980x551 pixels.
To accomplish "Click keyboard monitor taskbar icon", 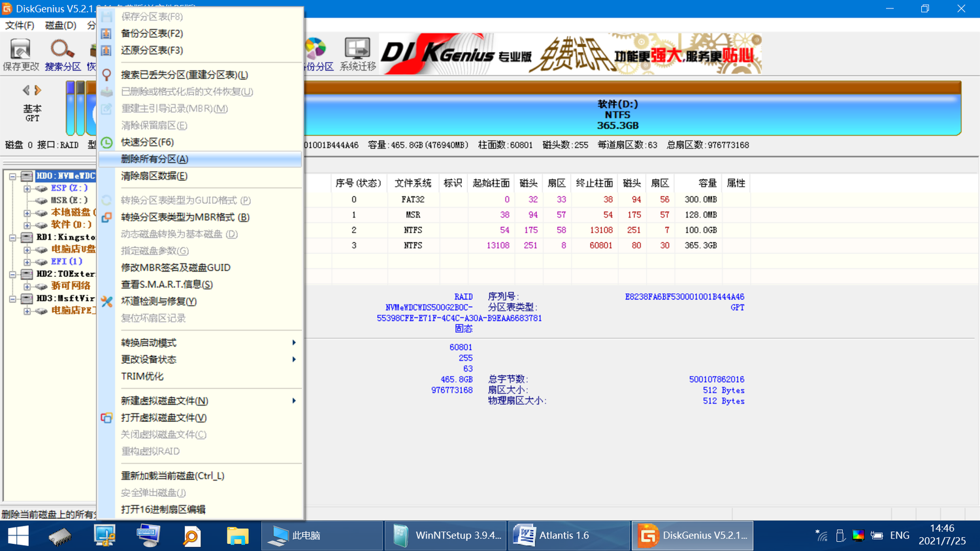I will coord(148,536).
